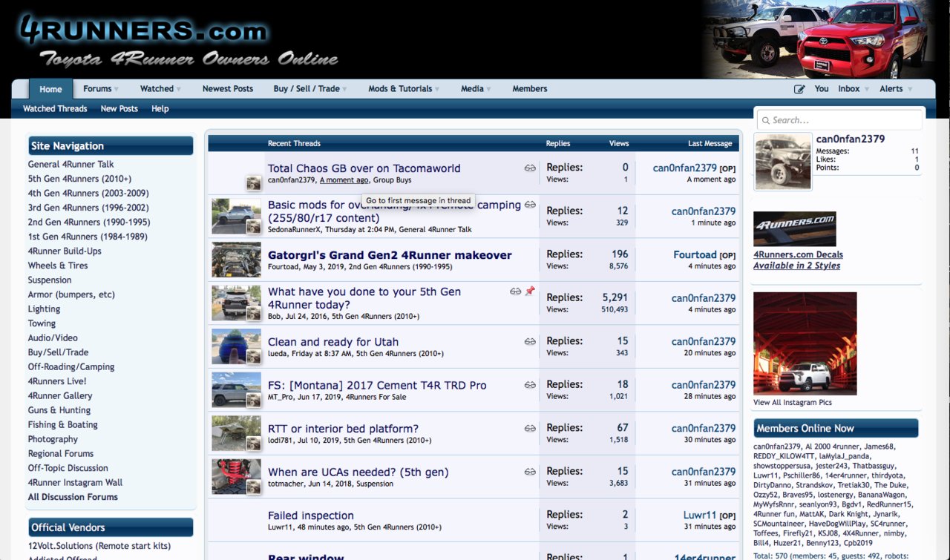Viewport: 950px width, 560px height.
Task: Click Last Message column header
Action: coord(710,144)
